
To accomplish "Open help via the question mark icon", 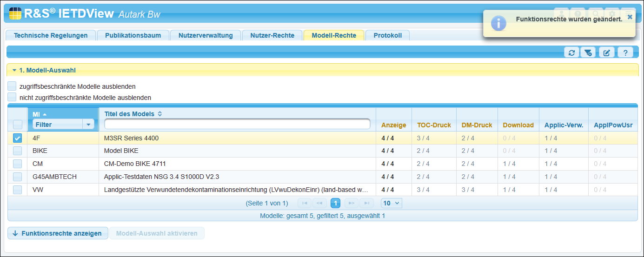I will (x=625, y=53).
